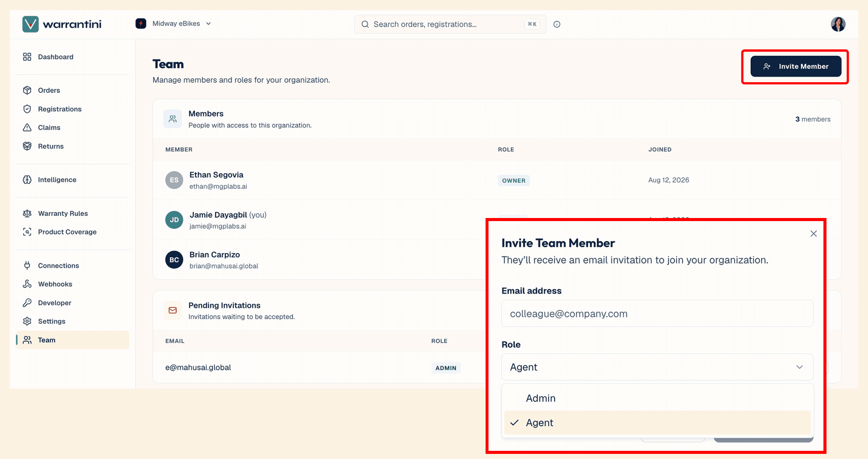Click the Product Coverage scan icon
The height and width of the screenshot is (459, 868).
27,232
